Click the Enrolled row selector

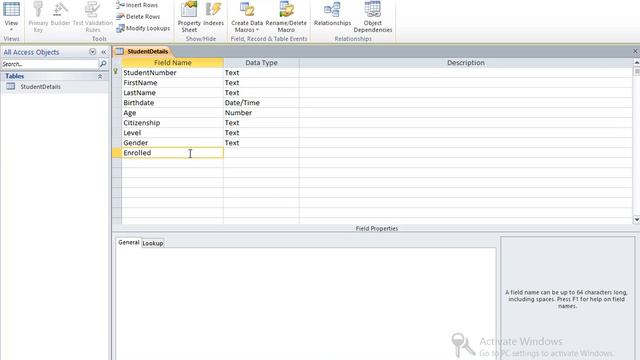coord(117,153)
